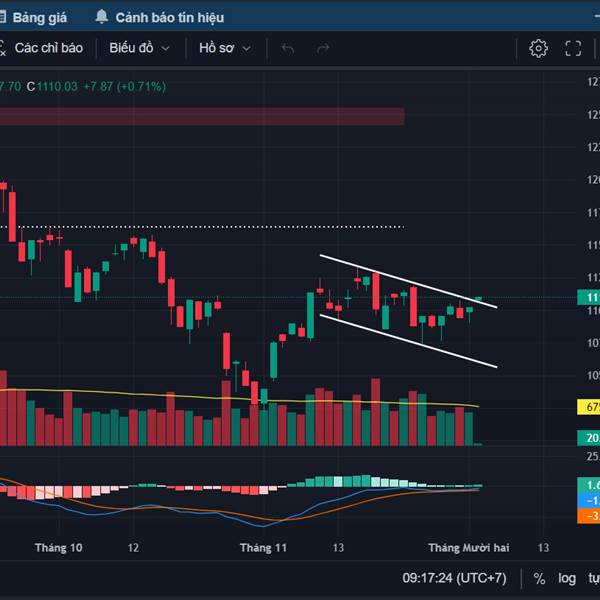This screenshot has height=600, width=600.
Task: Click the 09:17:24 (UTC+7) timezone label
Action: (454, 578)
